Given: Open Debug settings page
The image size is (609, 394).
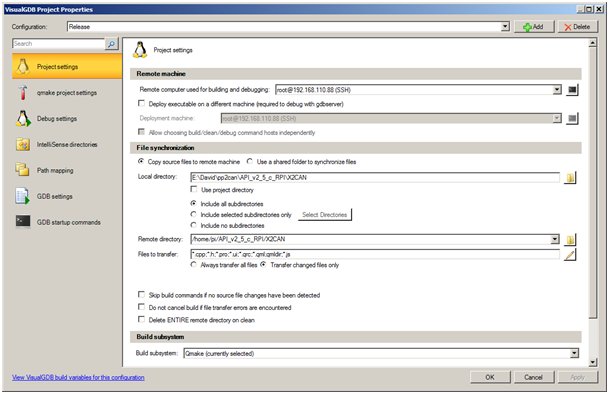Looking at the screenshot, I should tap(67, 119).
